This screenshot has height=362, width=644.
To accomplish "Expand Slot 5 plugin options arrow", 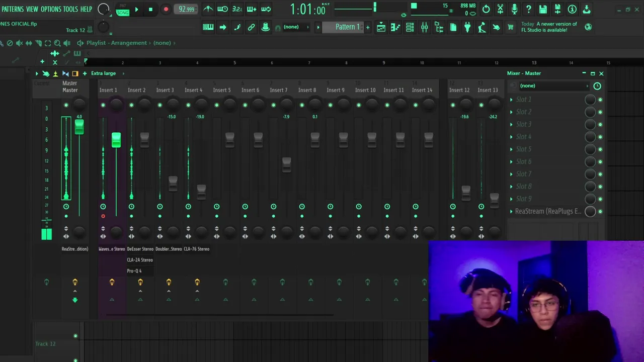I will (x=512, y=149).
